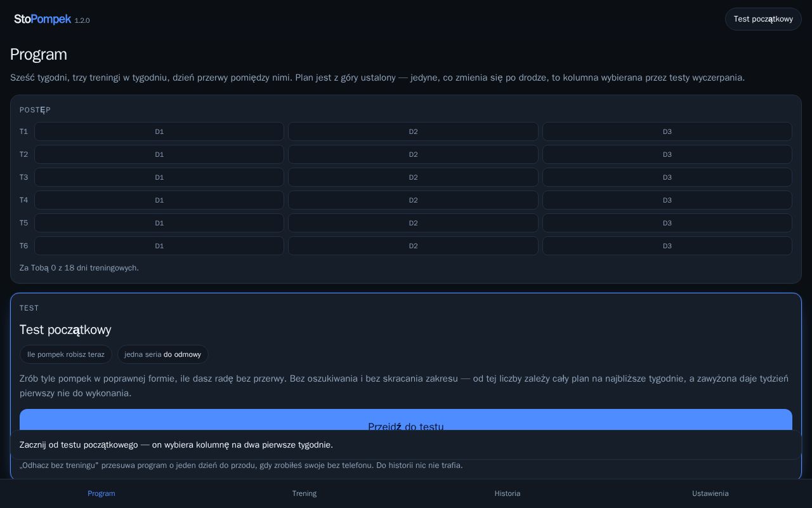Select week T5 day D3 cell
Screen dimensions: 812x508
tap(667, 223)
